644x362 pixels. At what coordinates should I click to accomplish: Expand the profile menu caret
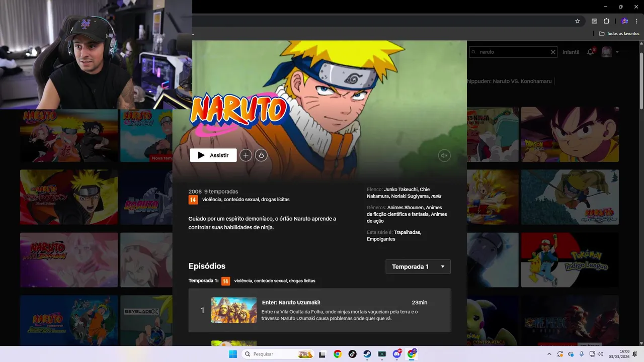[617, 52]
